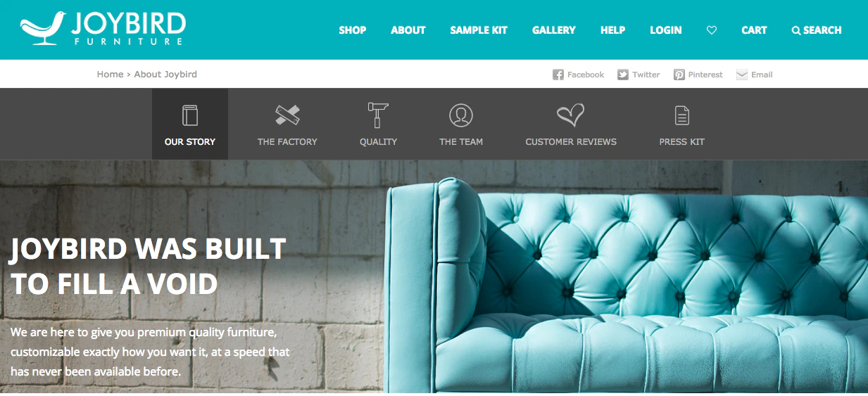868x396 pixels.
Task: Open the Gallery page
Action: (x=554, y=30)
